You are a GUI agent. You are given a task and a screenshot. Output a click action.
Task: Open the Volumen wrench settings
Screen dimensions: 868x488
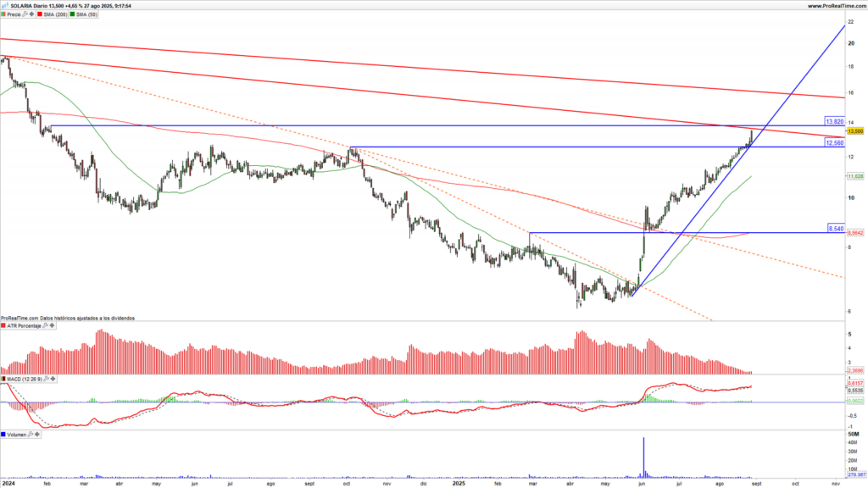(x=30, y=433)
